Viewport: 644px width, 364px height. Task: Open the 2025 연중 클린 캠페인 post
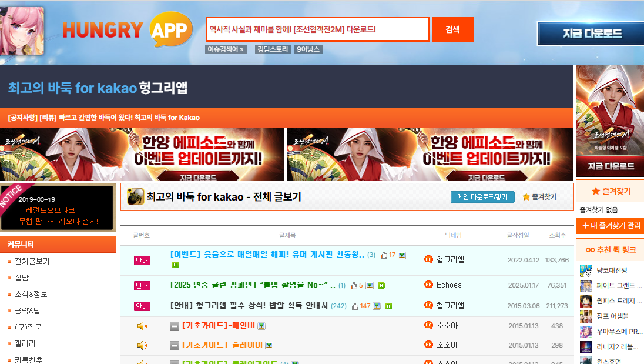tap(253, 285)
